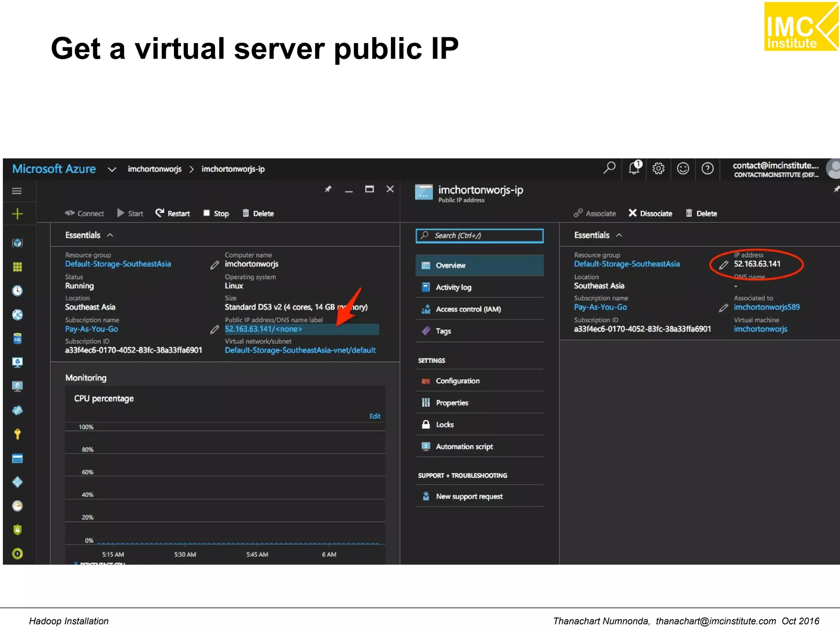The height and width of the screenshot is (630, 840).
Task: Expand the Microsoft Azure dropdown chevron
Action: point(112,169)
